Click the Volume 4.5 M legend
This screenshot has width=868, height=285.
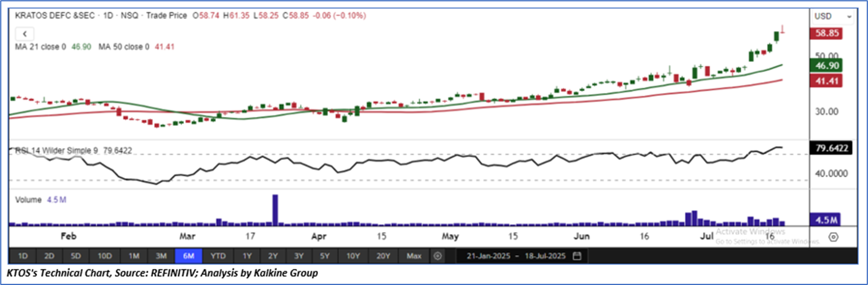point(40,200)
